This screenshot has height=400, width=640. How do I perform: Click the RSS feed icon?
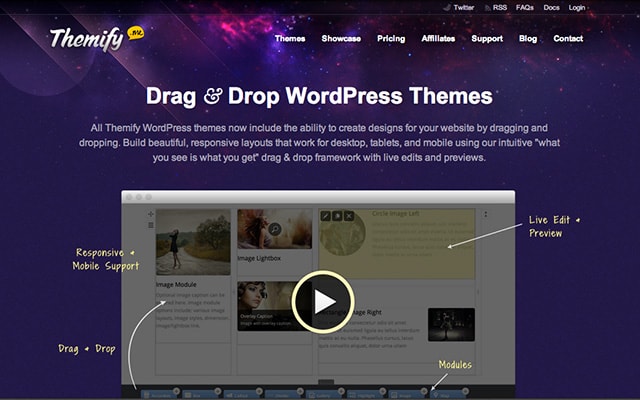[487, 8]
